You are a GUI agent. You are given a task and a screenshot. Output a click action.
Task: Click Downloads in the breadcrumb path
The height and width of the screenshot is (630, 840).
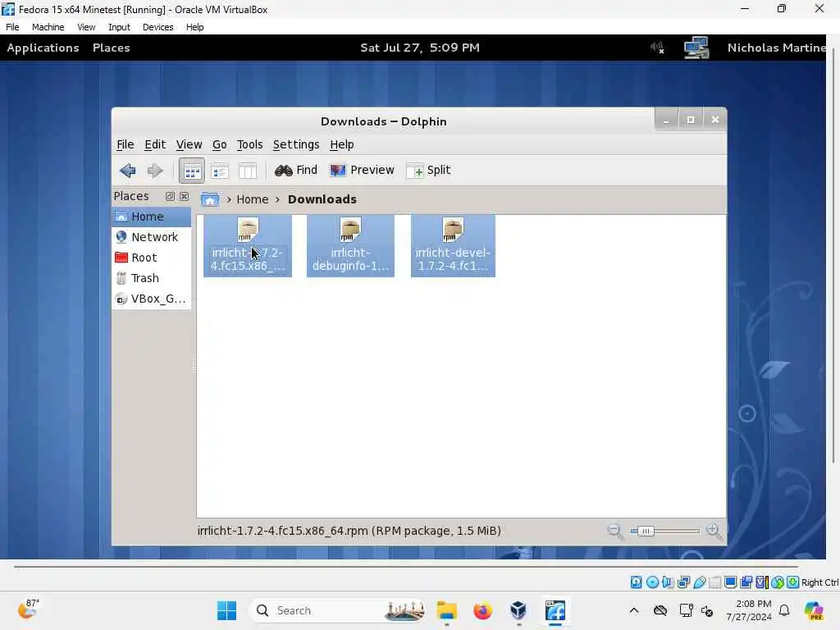(322, 199)
